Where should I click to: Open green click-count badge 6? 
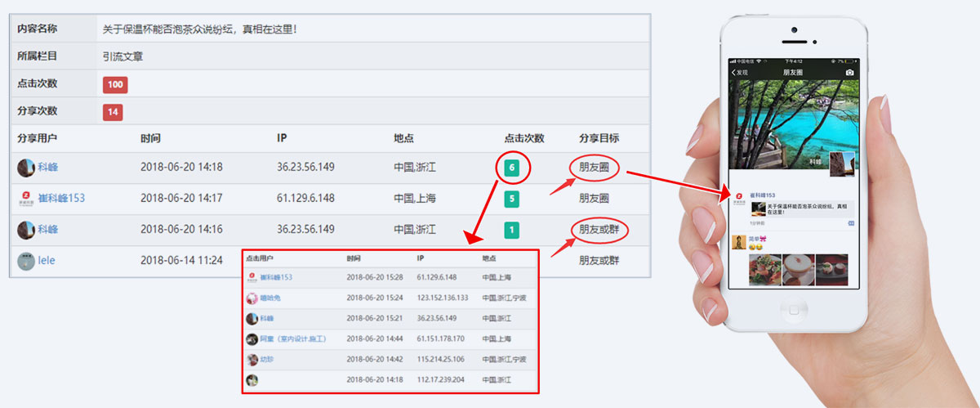(x=512, y=168)
